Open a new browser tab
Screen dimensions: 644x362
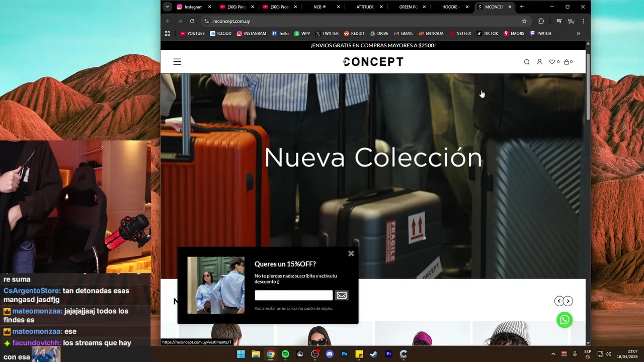coord(522,7)
